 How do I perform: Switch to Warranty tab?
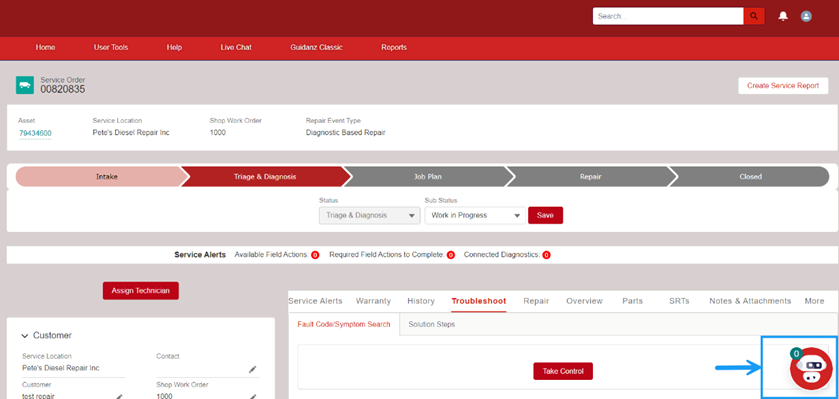pos(373,301)
